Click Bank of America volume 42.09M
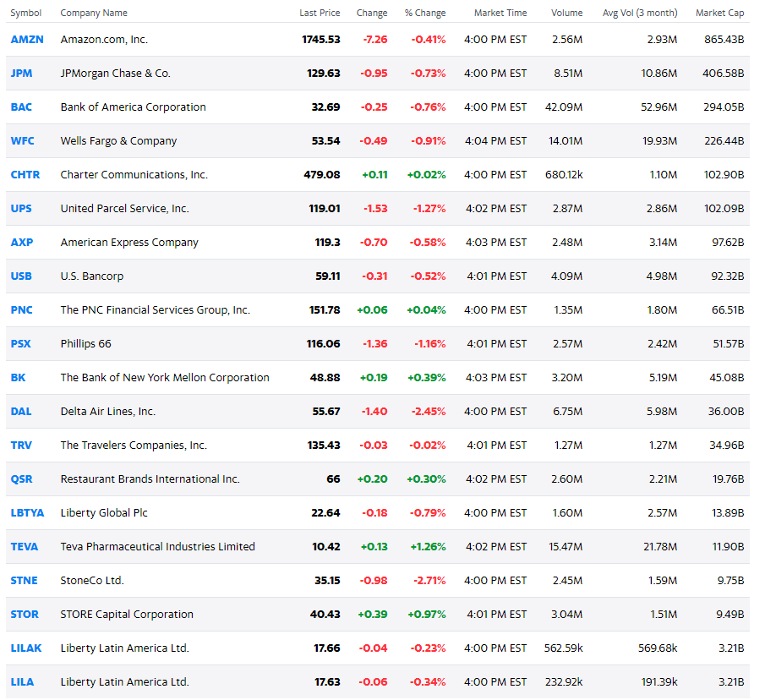The image size is (765, 700). click(564, 107)
